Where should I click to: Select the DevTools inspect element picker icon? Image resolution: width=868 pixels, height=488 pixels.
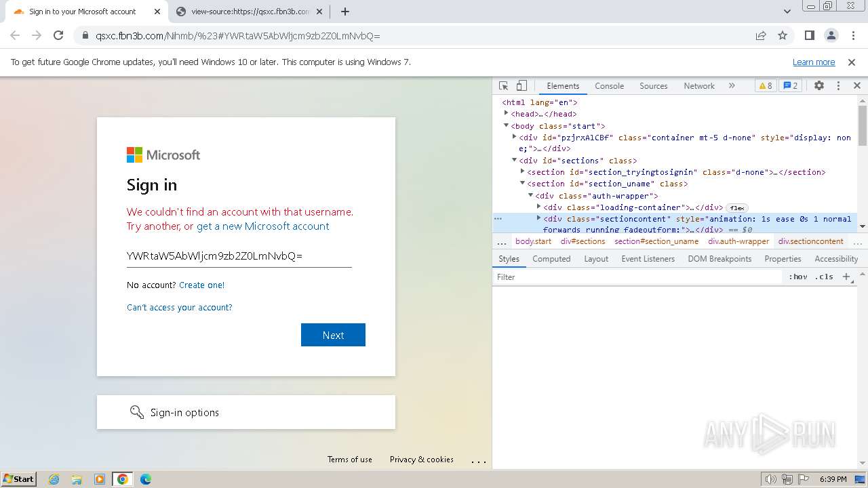point(503,85)
